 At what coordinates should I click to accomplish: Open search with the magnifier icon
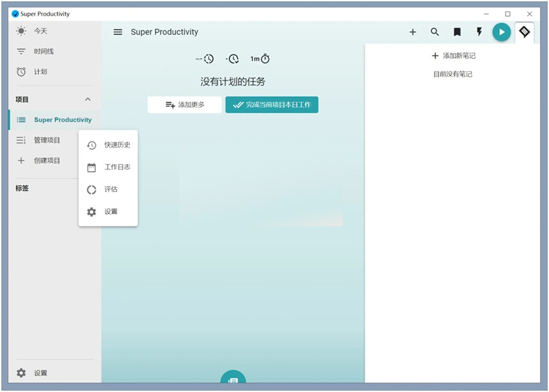point(435,32)
